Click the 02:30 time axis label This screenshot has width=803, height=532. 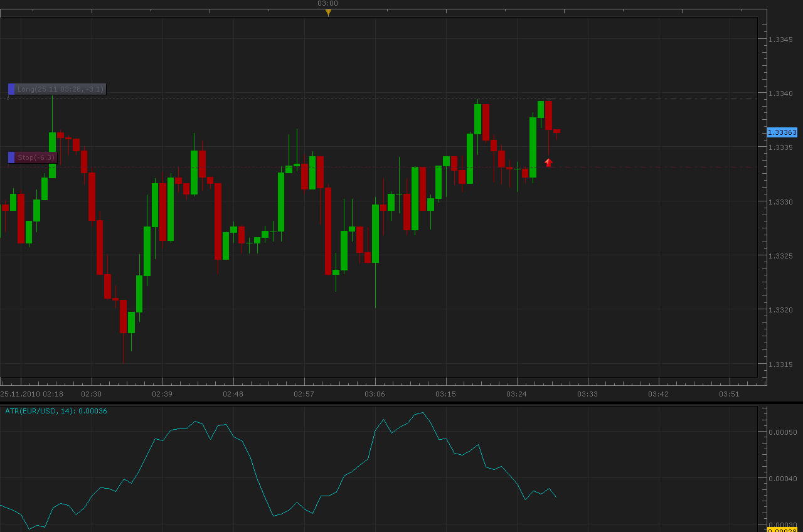[91, 394]
